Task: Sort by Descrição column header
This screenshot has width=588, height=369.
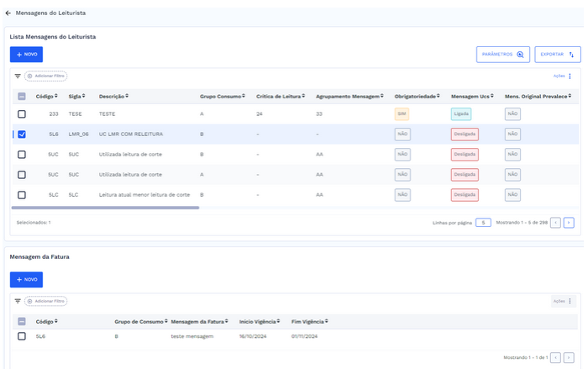Action: pos(113,97)
